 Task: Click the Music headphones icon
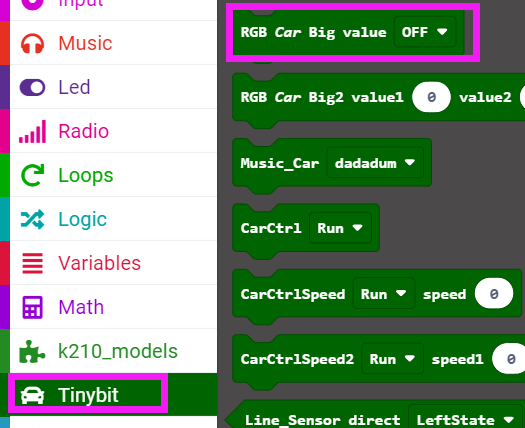(x=32, y=43)
